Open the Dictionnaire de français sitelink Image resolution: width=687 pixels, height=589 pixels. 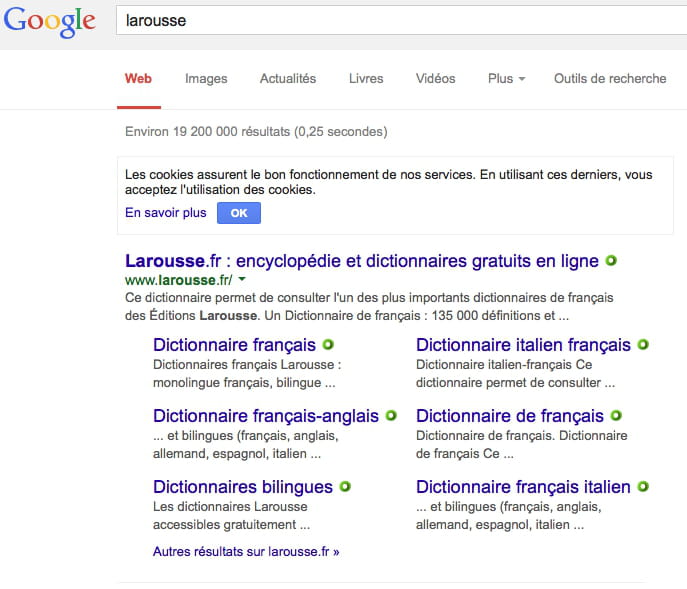510,416
